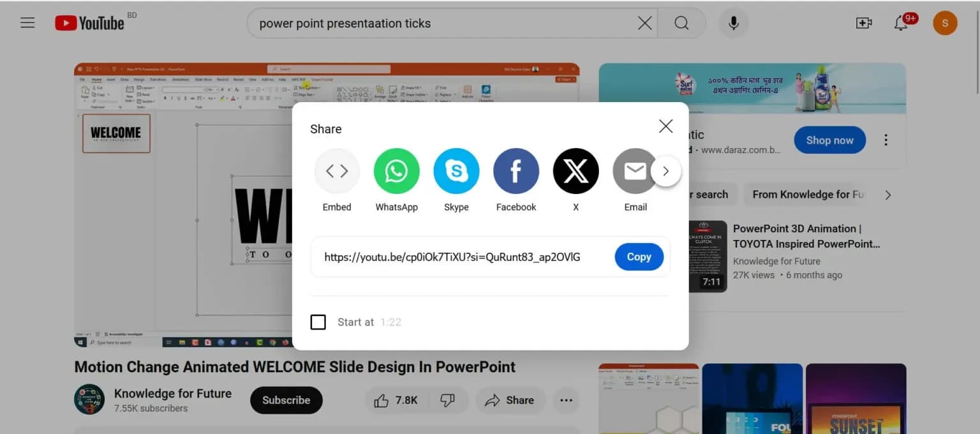
Task: Open the notifications bell
Action: coord(901,24)
